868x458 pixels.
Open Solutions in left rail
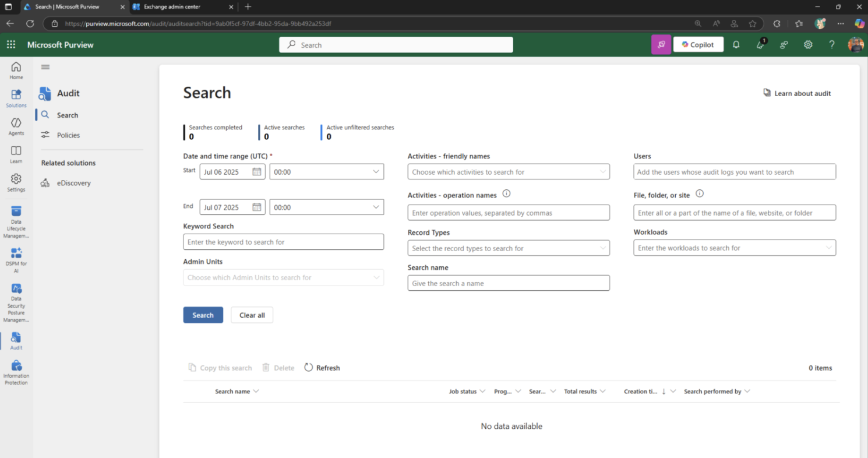pyautogui.click(x=16, y=98)
